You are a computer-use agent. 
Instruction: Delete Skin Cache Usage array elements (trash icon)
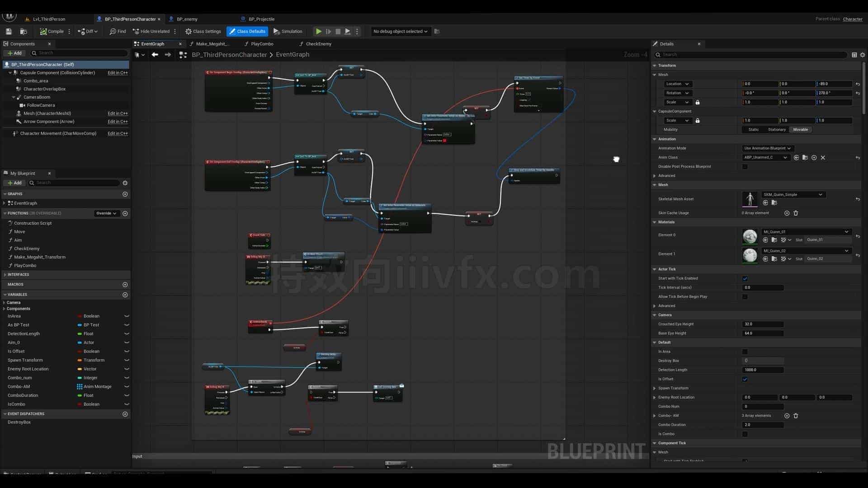(796, 213)
